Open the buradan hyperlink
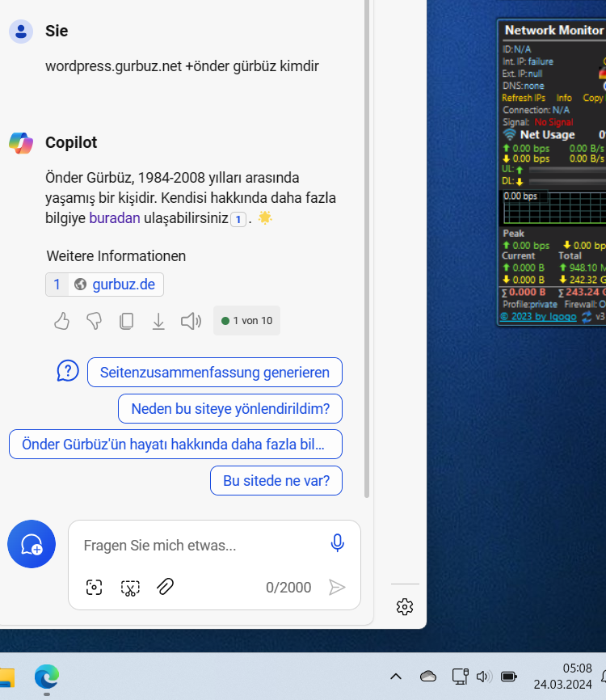 pyautogui.click(x=115, y=218)
